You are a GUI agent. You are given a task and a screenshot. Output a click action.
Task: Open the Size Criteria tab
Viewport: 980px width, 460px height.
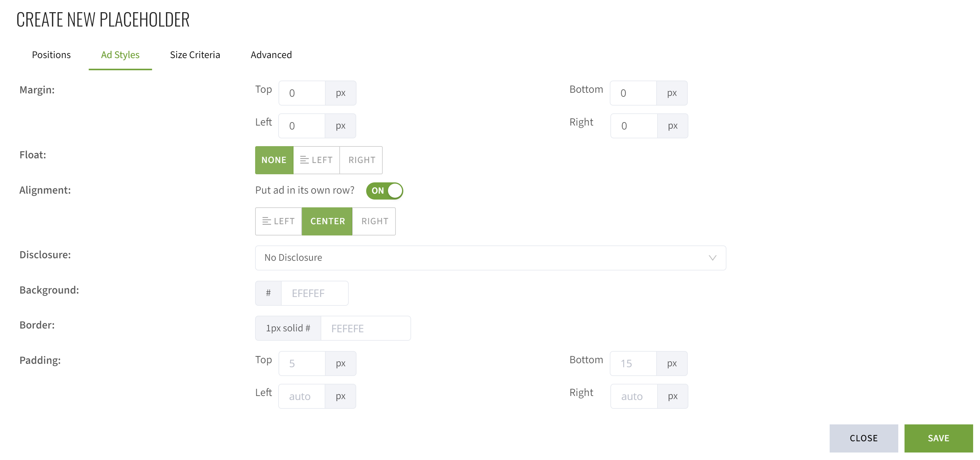point(195,55)
